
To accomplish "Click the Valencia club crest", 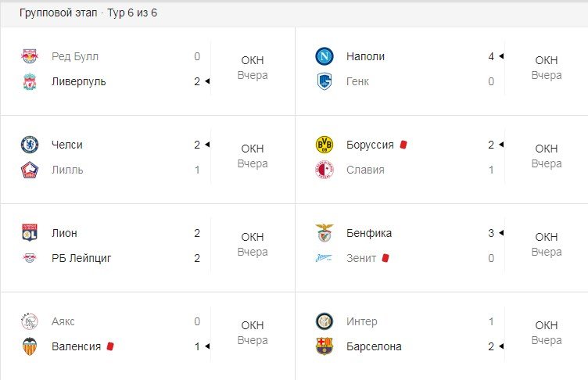I will [x=30, y=346].
